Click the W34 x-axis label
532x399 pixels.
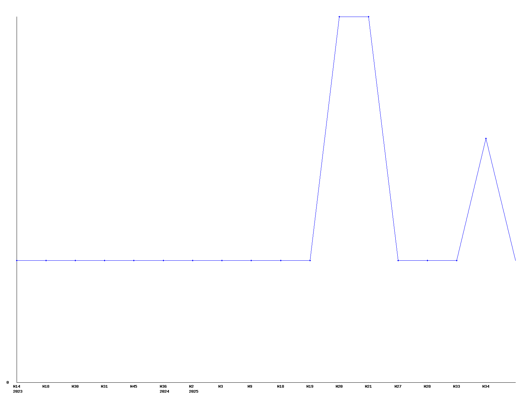486,386
